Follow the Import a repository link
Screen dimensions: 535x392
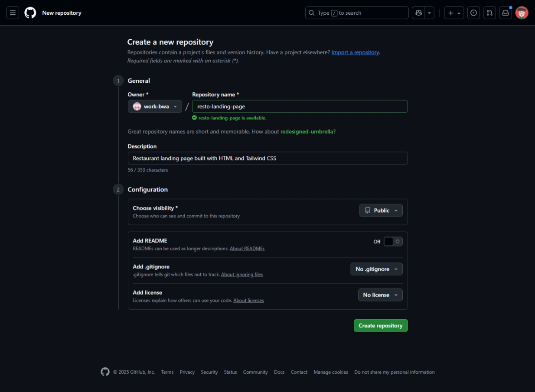355,52
